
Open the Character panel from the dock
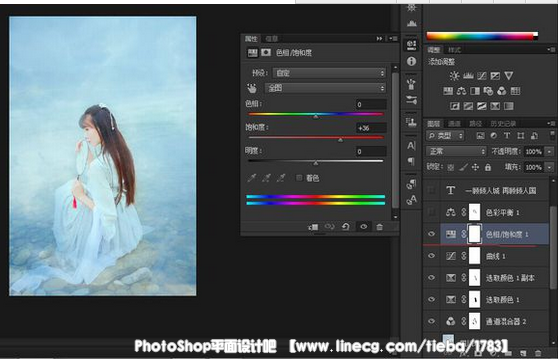411,146
